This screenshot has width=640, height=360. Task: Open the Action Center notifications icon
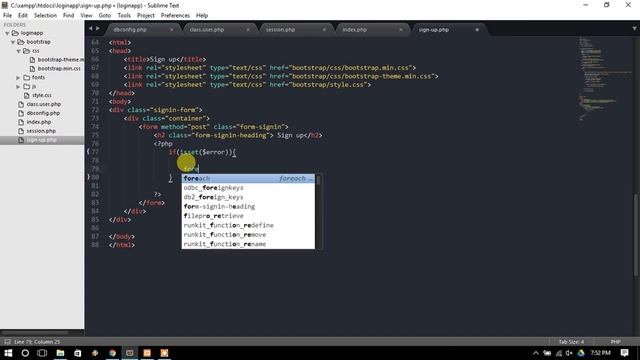[624, 353]
